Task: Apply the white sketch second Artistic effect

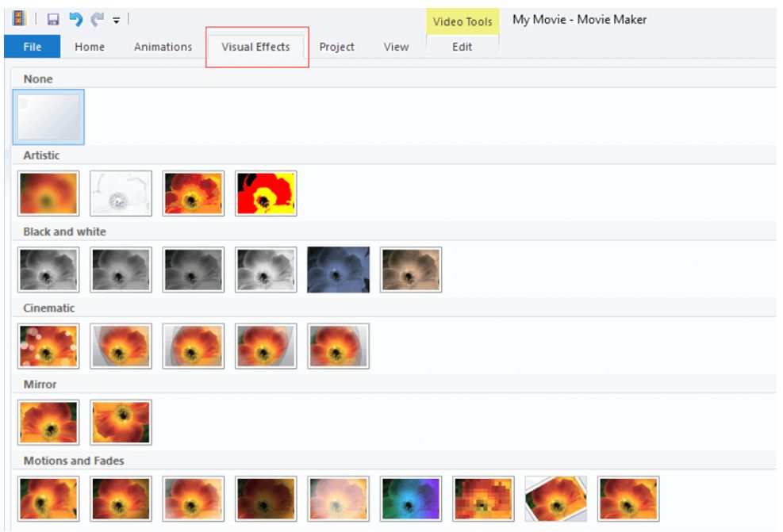Action: pos(121,193)
